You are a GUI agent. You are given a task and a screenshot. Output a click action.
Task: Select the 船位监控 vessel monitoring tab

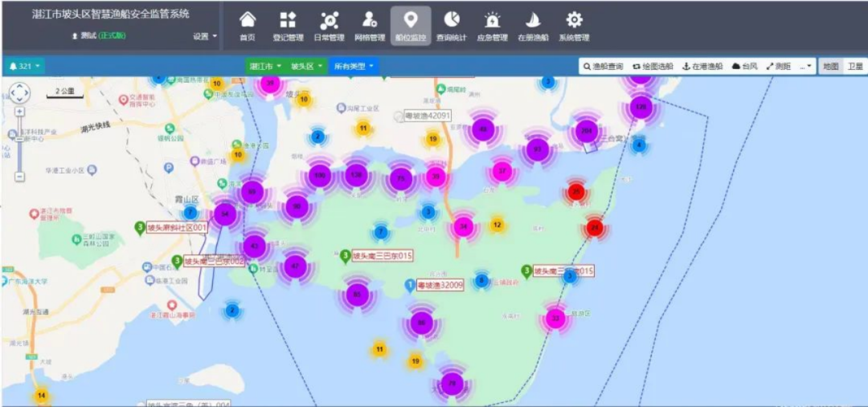[411, 27]
